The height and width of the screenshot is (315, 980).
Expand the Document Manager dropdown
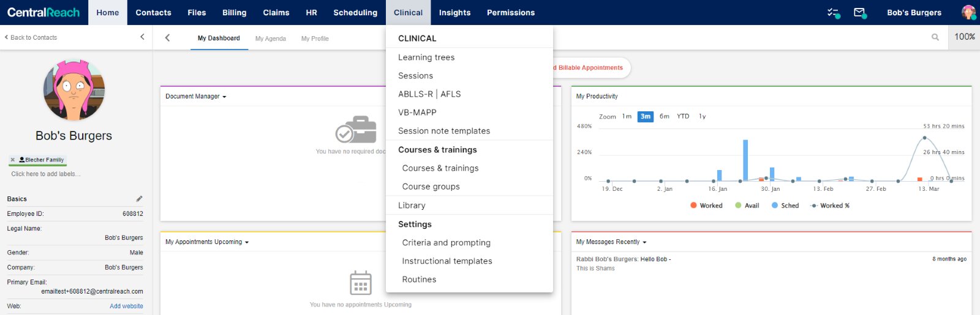196,97
